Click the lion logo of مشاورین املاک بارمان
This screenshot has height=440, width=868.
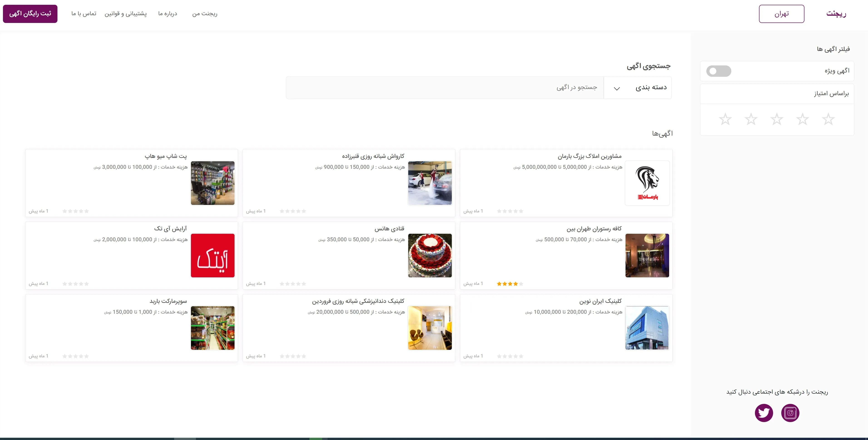coord(647,183)
